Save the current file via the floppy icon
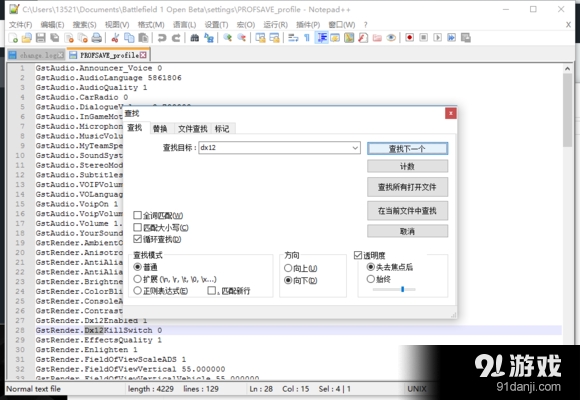The width and height of the screenshot is (580, 400). tap(41, 38)
